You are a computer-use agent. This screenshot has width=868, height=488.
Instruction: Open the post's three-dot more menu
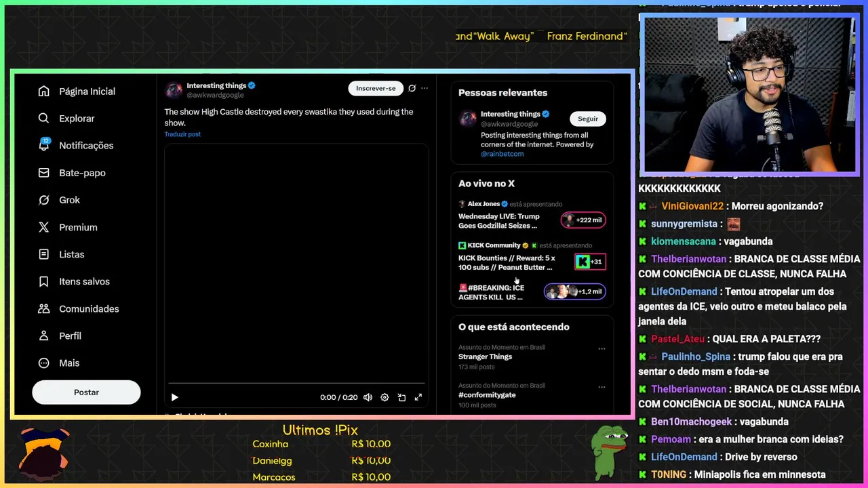pos(425,88)
